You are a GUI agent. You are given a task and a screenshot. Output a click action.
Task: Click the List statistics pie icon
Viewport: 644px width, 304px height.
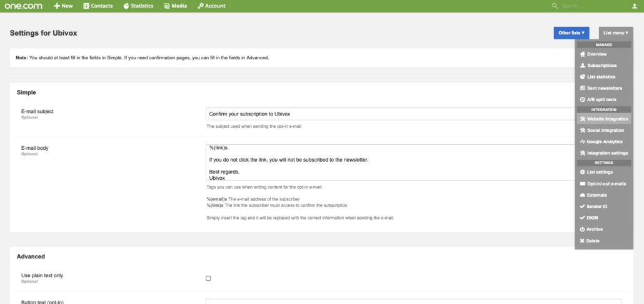click(582, 77)
